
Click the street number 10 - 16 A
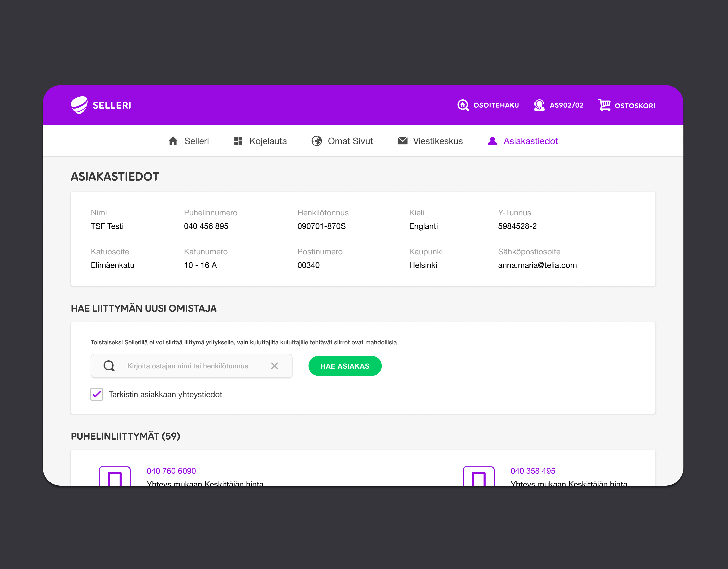[200, 265]
